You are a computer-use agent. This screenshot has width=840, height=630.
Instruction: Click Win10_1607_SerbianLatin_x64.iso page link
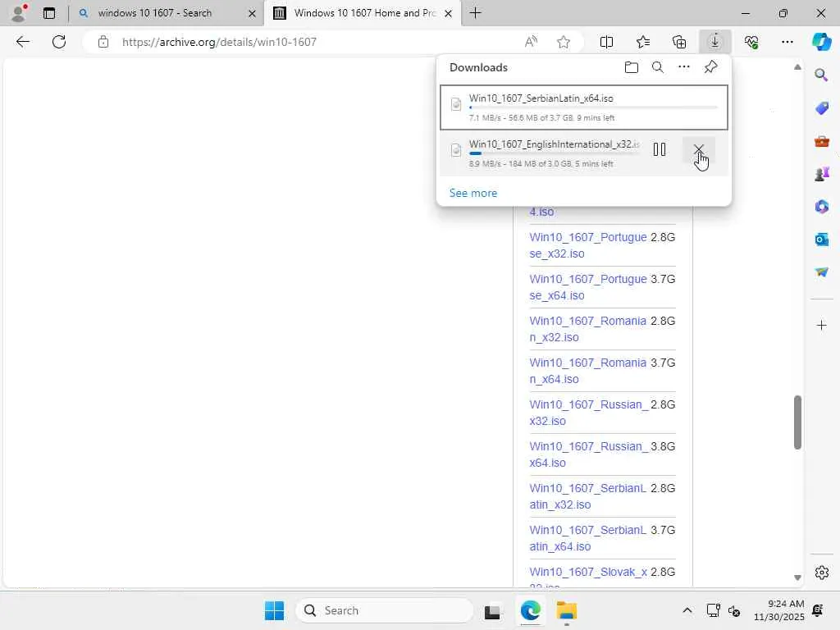(587, 538)
